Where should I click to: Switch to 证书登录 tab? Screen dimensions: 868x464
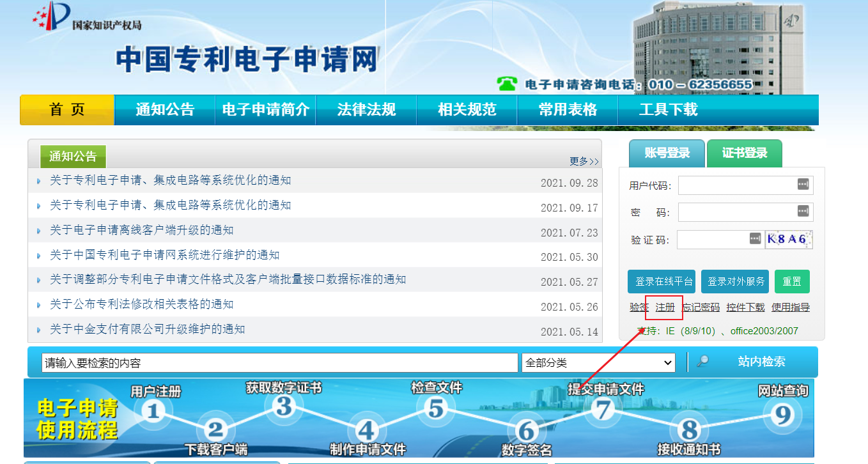click(745, 153)
